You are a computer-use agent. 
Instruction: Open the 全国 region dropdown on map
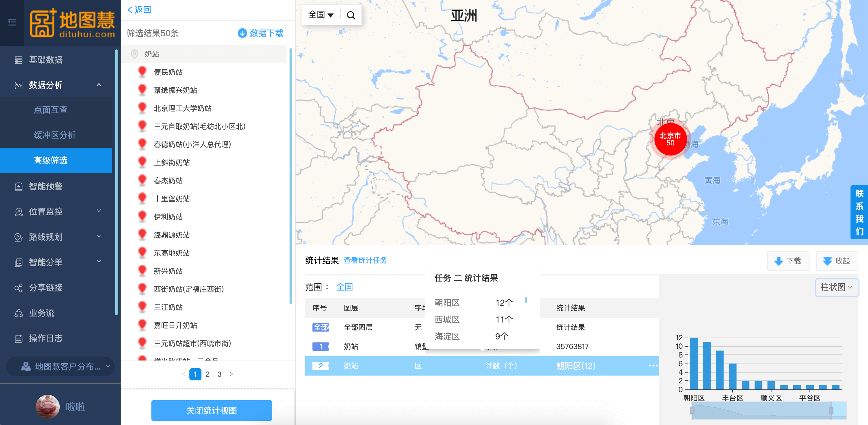click(x=321, y=15)
